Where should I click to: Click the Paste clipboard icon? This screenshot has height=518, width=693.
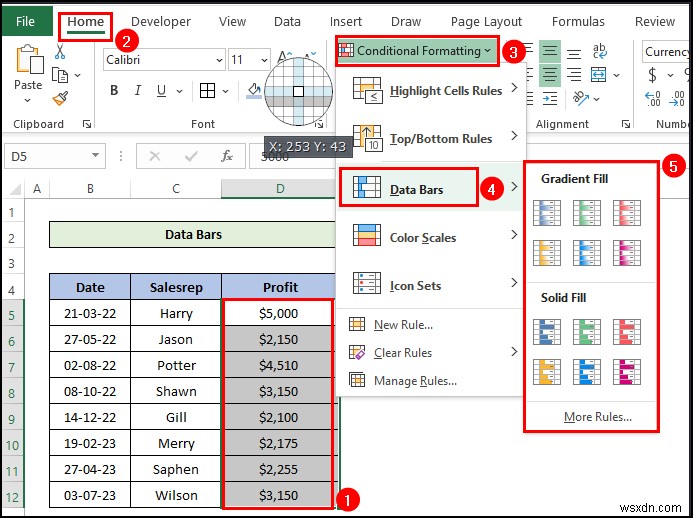click(29, 58)
